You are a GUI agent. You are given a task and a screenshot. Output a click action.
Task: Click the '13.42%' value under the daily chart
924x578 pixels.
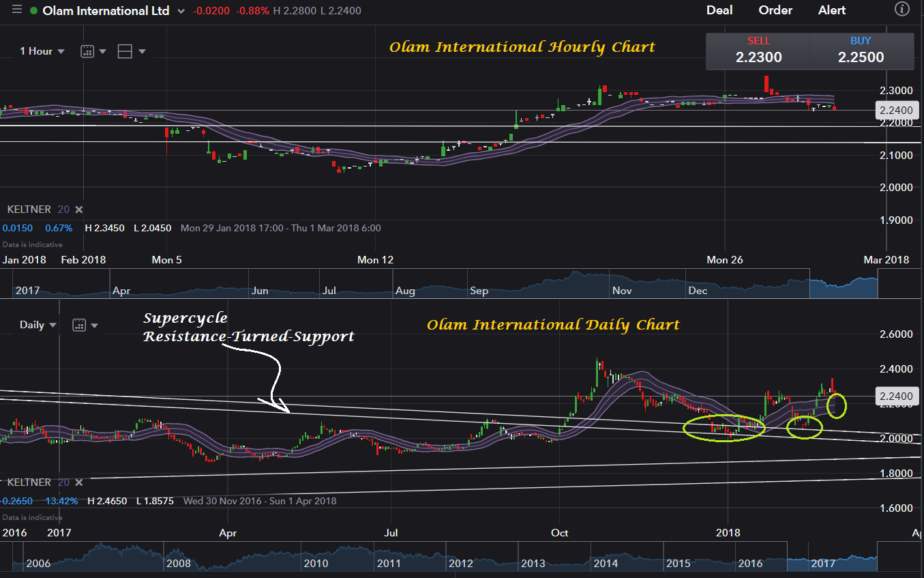point(61,501)
